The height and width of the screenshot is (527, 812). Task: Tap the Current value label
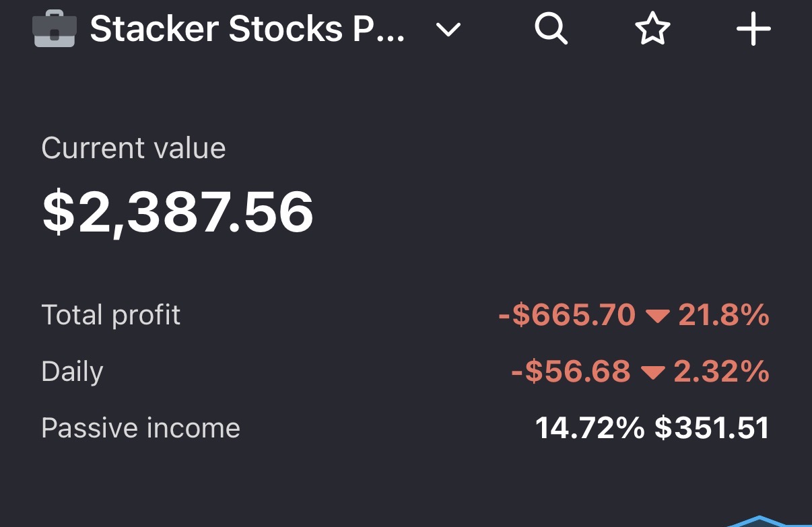(x=133, y=149)
